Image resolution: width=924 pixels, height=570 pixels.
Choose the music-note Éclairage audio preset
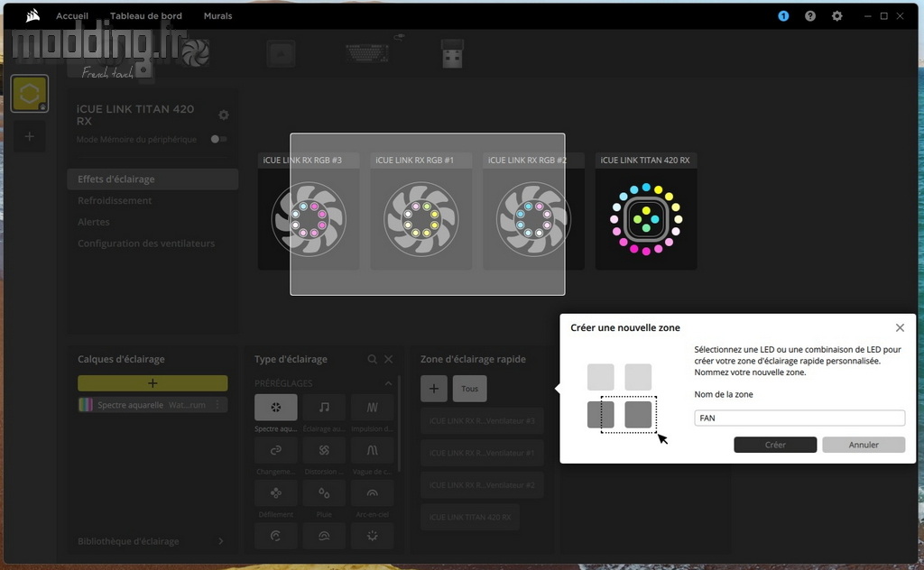click(324, 407)
